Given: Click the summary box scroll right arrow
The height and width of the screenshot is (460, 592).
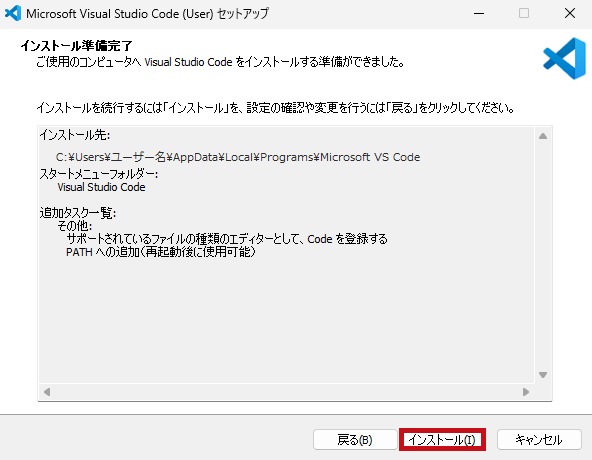Looking at the screenshot, I should [526, 392].
